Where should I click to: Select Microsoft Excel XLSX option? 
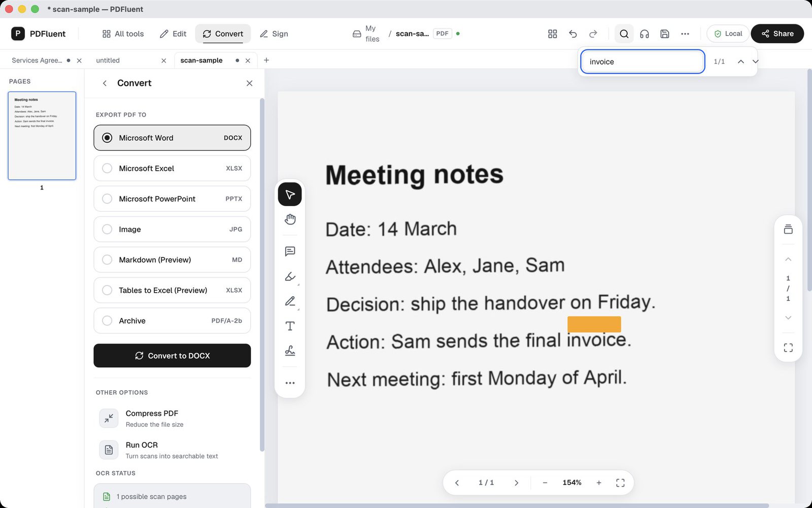tap(172, 168)
